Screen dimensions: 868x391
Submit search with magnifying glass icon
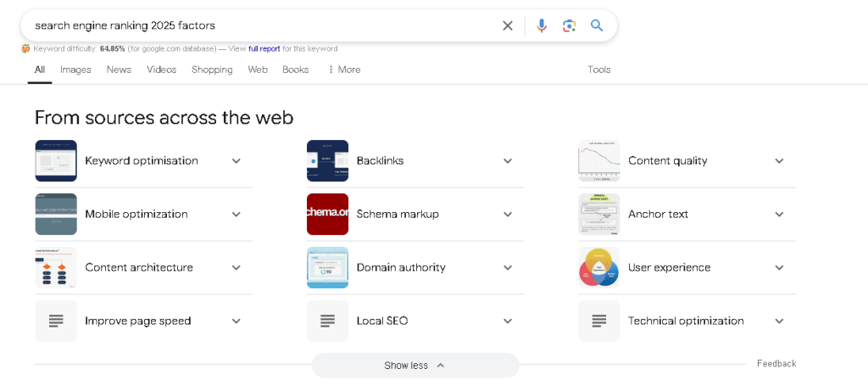[596, 25]
